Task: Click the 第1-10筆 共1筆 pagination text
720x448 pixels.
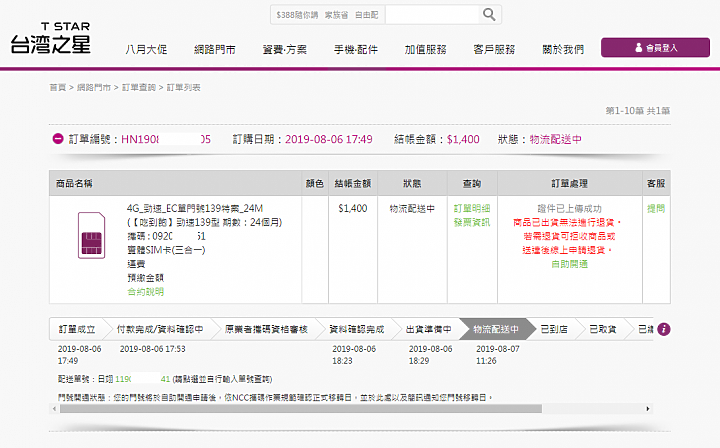Action: tap(638, 111)
